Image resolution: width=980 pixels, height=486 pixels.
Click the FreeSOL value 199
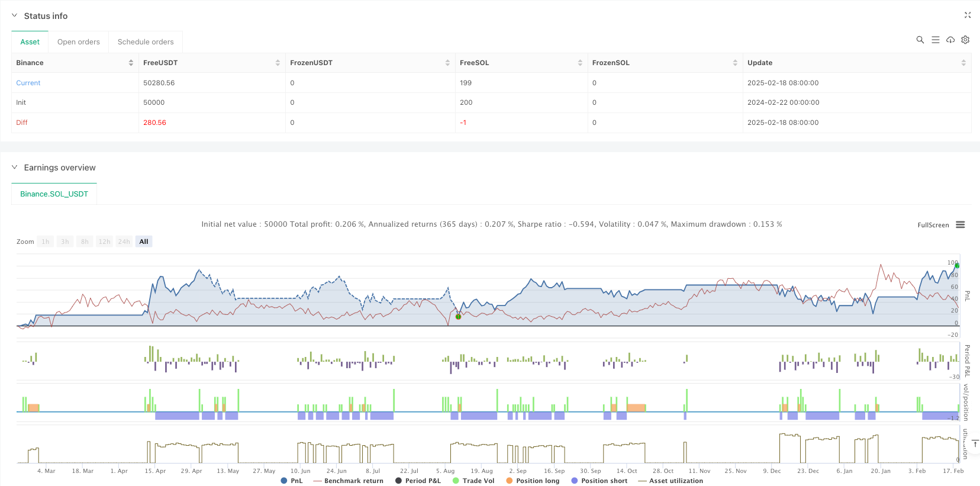pos(466,83)
